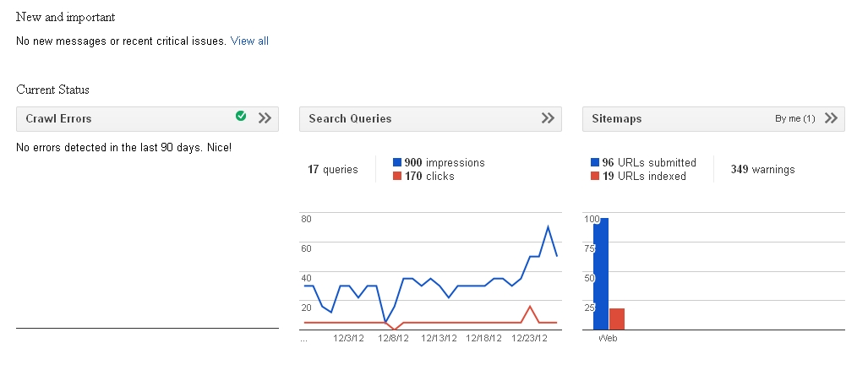Click the blue impressions legend swatch
This screenshot has height=376, width=868.
click(397, 162)
